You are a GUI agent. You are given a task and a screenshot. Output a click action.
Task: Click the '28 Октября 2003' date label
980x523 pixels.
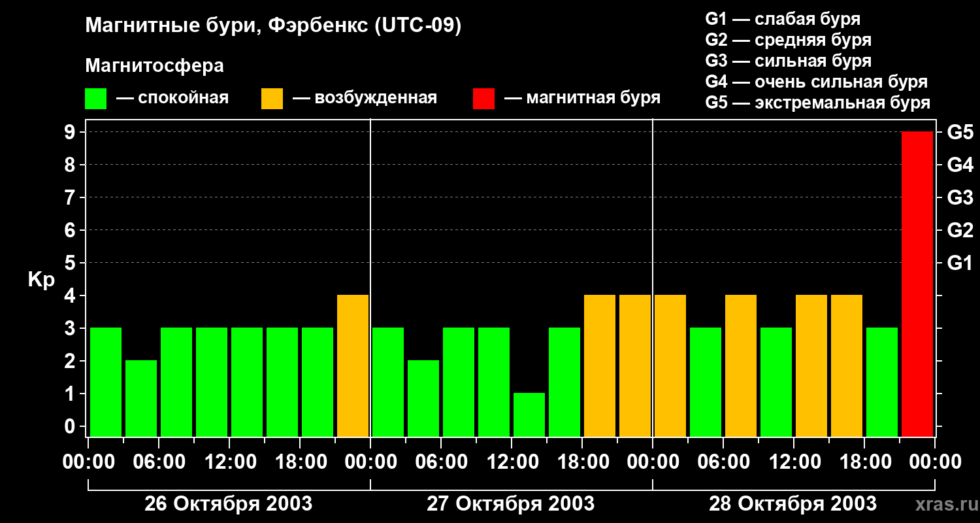point(793,503)
